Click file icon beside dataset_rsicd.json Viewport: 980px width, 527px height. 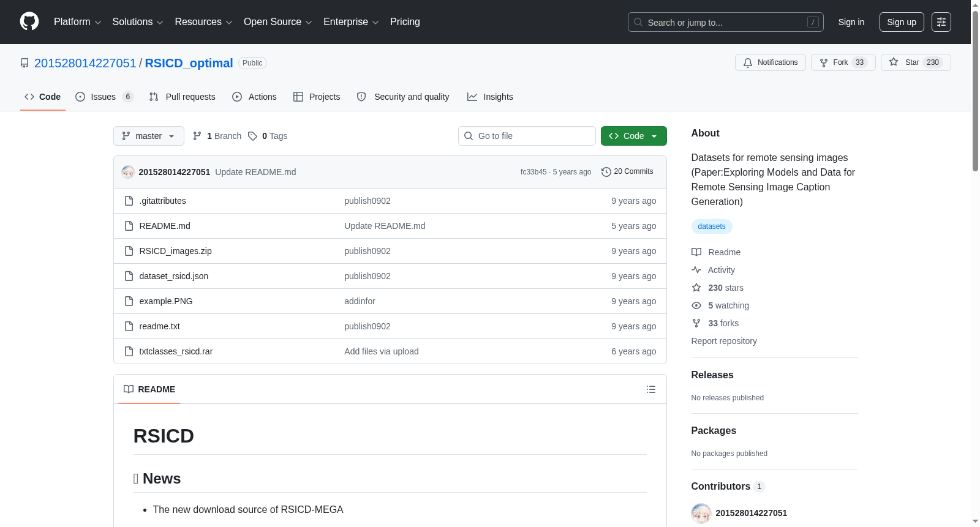[x=129, y=276]
